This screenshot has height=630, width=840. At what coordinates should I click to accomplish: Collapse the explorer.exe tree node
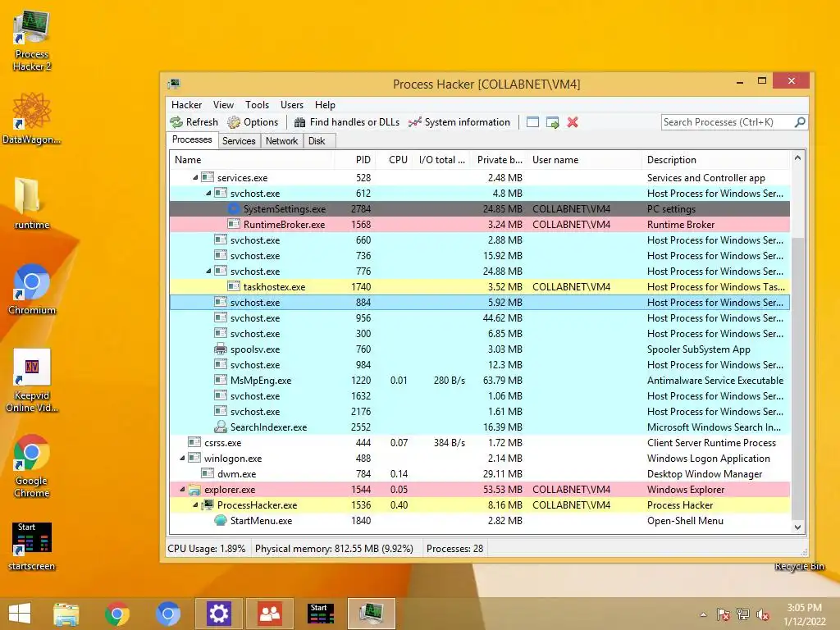click(x=182, y=489)
